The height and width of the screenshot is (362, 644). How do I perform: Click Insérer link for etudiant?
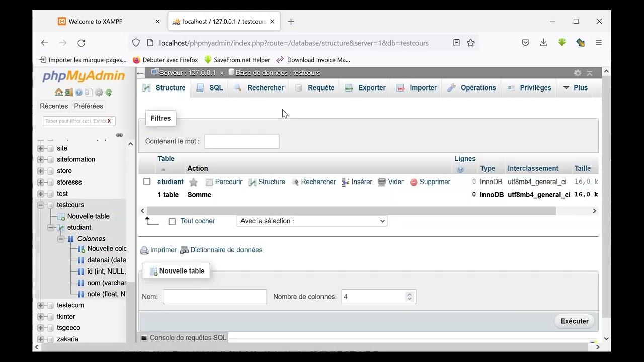point(357,182)
